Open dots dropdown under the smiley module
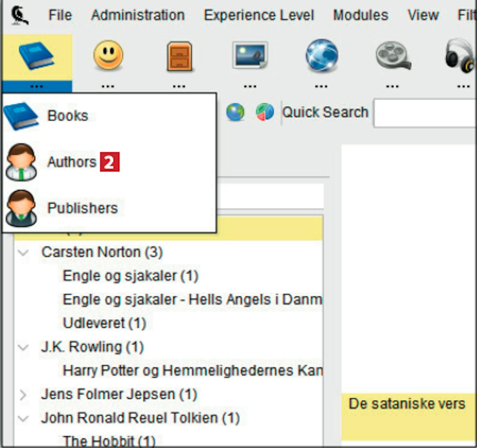Image resolution: width=477 pixels, height=448 pixels. pyautogui.click(x=108, y=86)
